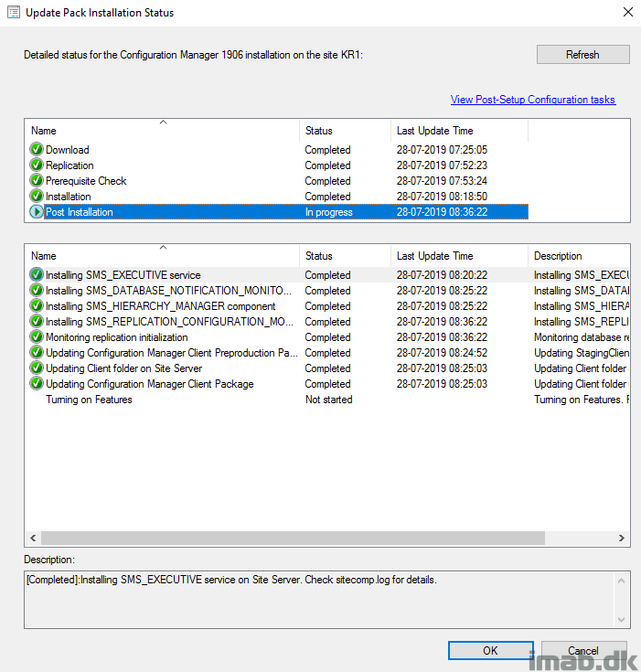641x672 pixels.
Task: Click the green check icon beside Prerequisite Check
Action: coord(37,180)
